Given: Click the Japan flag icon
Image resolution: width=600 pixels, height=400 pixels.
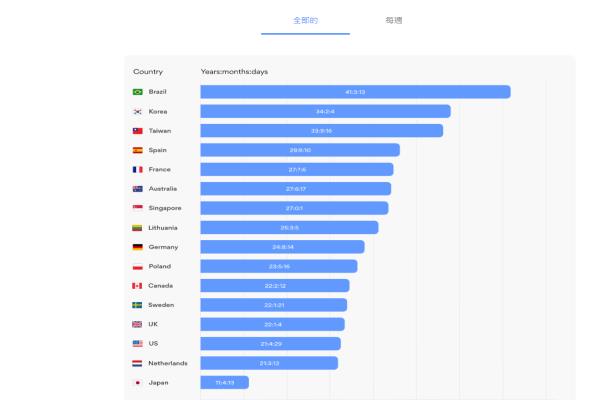Looking at the screenshot, I should [138, 383].
